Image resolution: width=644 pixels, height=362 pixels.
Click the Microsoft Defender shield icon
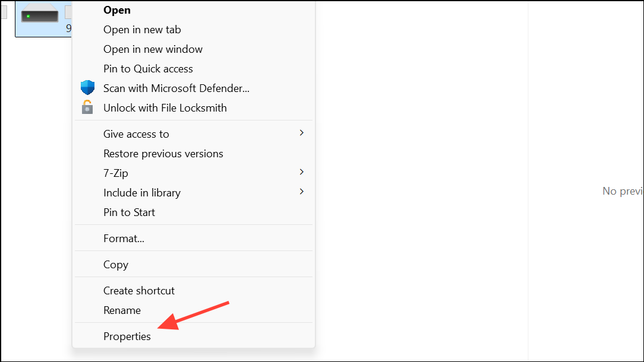[88, 87]
